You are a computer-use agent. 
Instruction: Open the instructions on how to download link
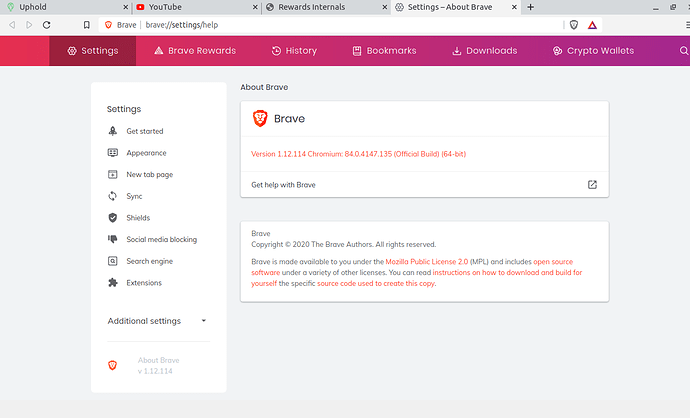tap(507, 272)
